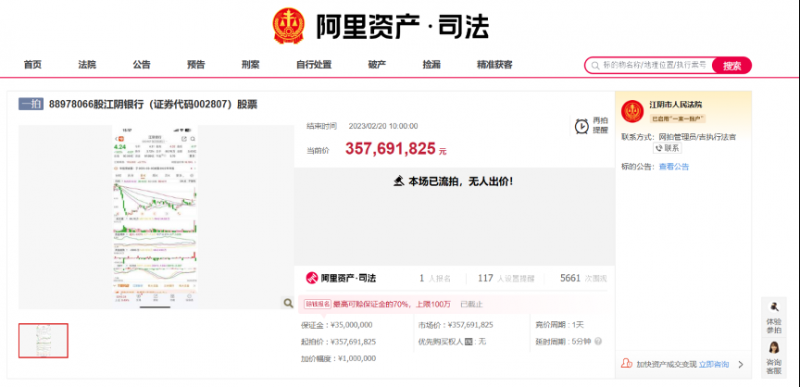The height and width of the screenshot is (387, 800).
Task: Click the current price 357,691,825
Action: pos(390,148)
